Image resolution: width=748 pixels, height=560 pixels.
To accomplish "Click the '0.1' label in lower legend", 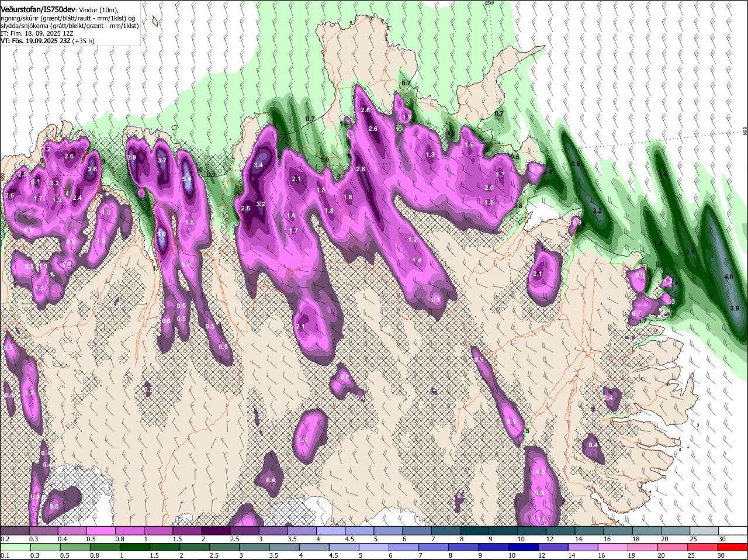I will 4,555.
